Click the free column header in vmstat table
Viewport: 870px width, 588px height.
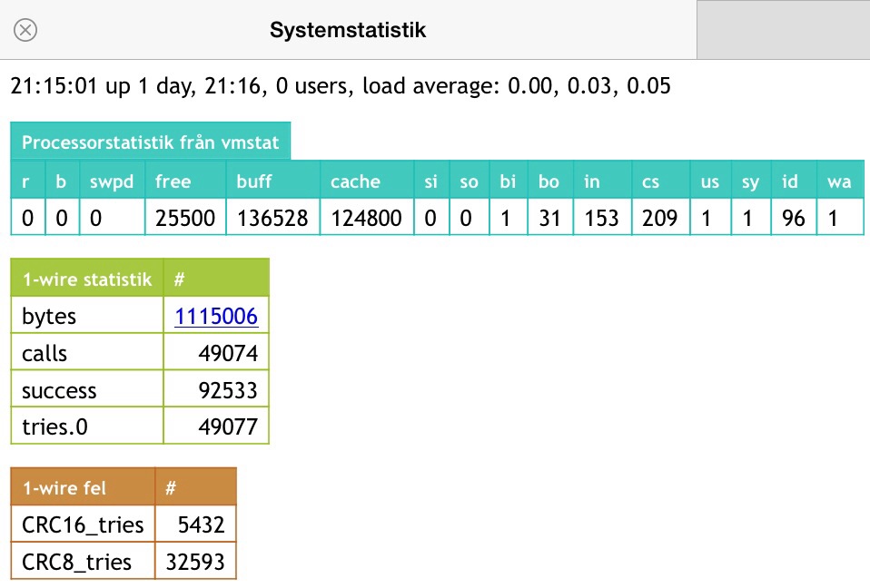[x=173, y=181]
